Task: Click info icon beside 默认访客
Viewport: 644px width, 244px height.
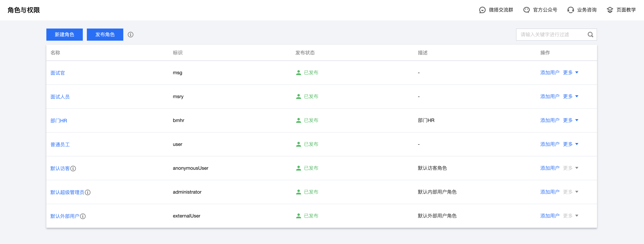Action: 73,169
